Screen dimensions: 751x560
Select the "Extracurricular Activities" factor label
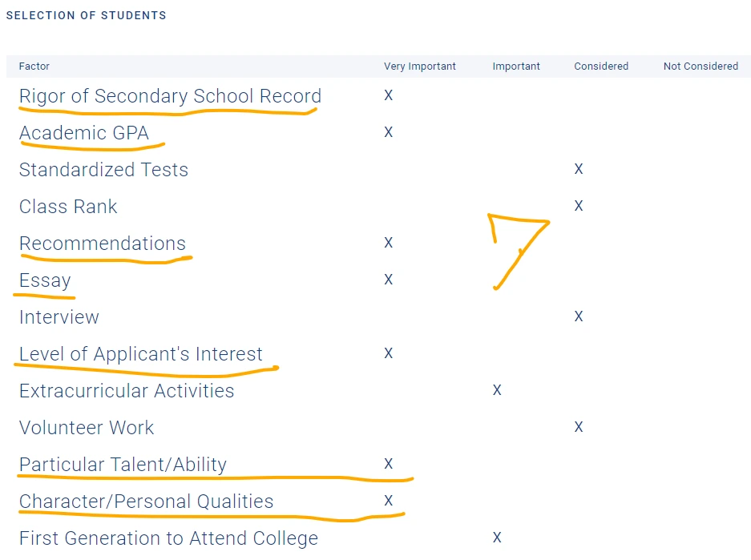click(127, 391)
